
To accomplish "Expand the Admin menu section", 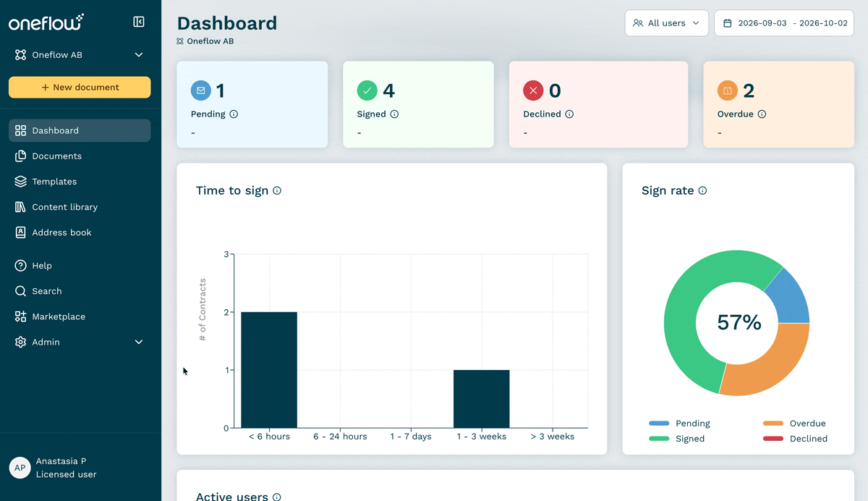I will tap(80, 342).
